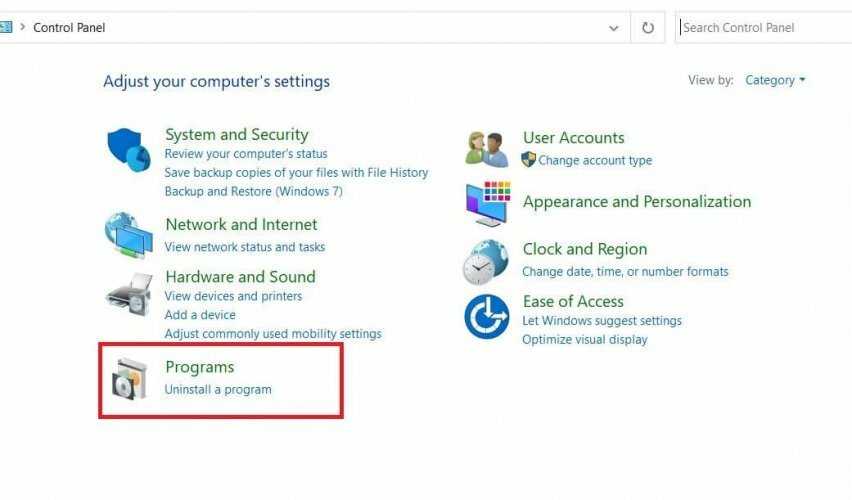
Task: Open View network status and tasks
Action: [x=245, y=247]
